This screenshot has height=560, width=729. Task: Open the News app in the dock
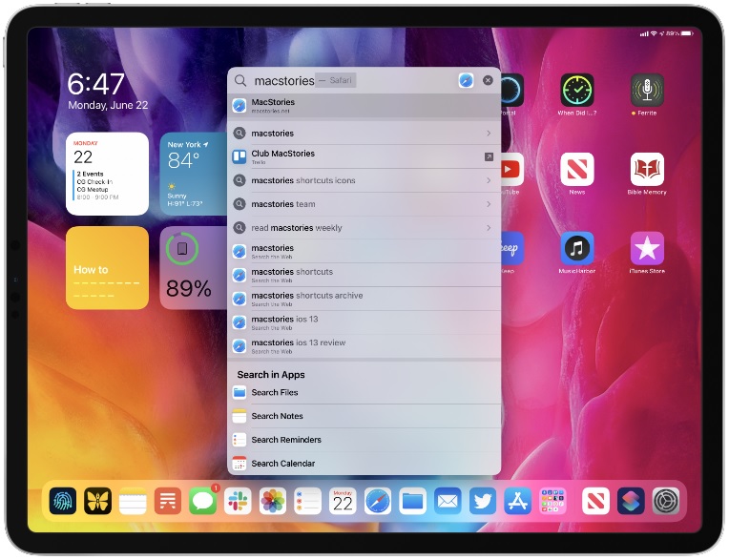click(x=595, y=501)
